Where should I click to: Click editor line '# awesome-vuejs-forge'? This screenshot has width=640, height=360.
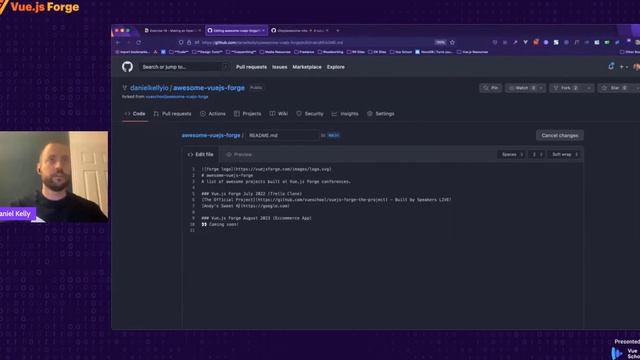click(x=227, y=176)
